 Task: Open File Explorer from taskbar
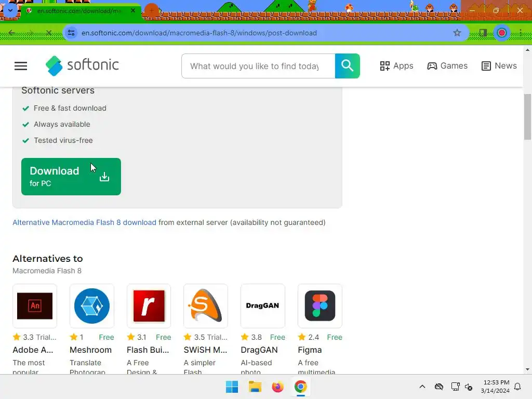click(255, 387)
